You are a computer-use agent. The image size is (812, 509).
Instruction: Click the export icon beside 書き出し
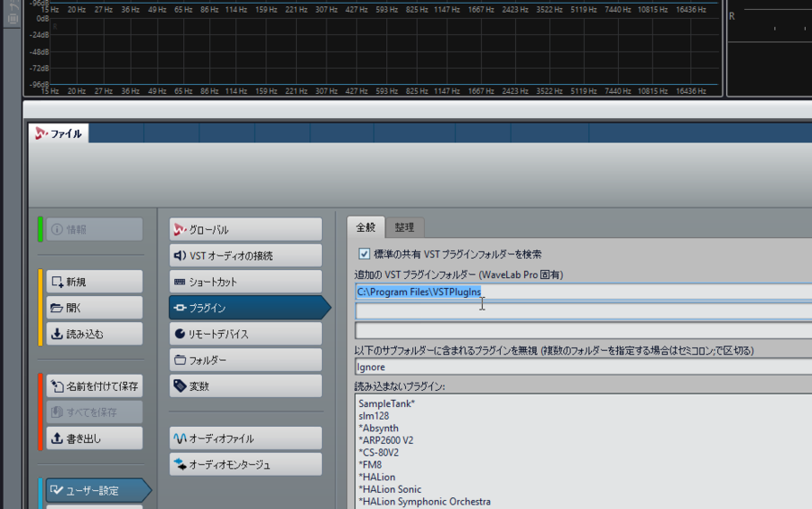(57, 439)
